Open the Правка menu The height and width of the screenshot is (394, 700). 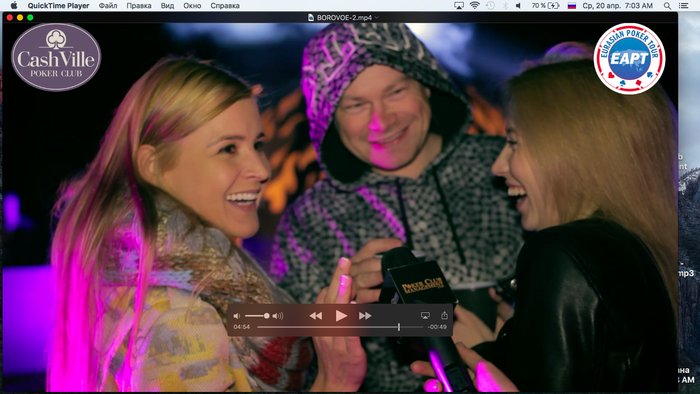[139, 5]
